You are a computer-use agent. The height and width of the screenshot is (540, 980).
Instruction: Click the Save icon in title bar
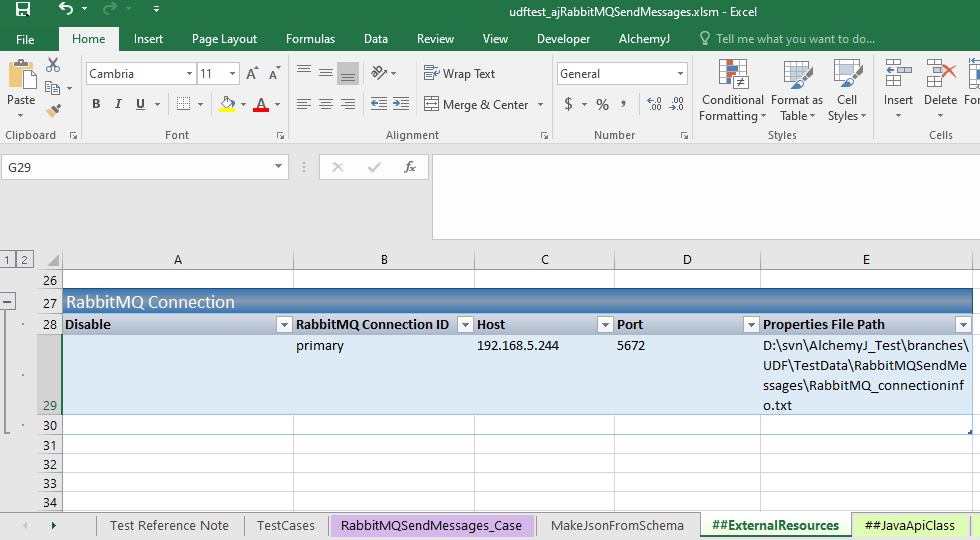pos(22,10)
